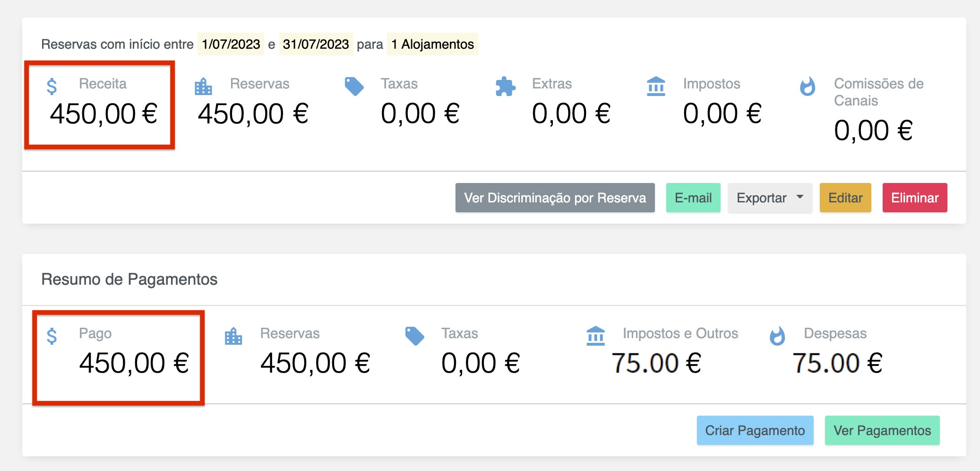Click the flame icon for Comissões de Canais

[808, 87]
